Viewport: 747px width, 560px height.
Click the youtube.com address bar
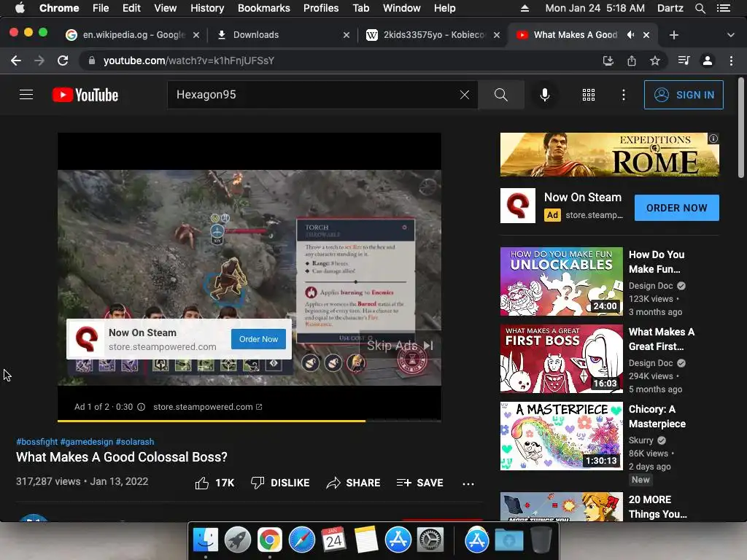188,61
